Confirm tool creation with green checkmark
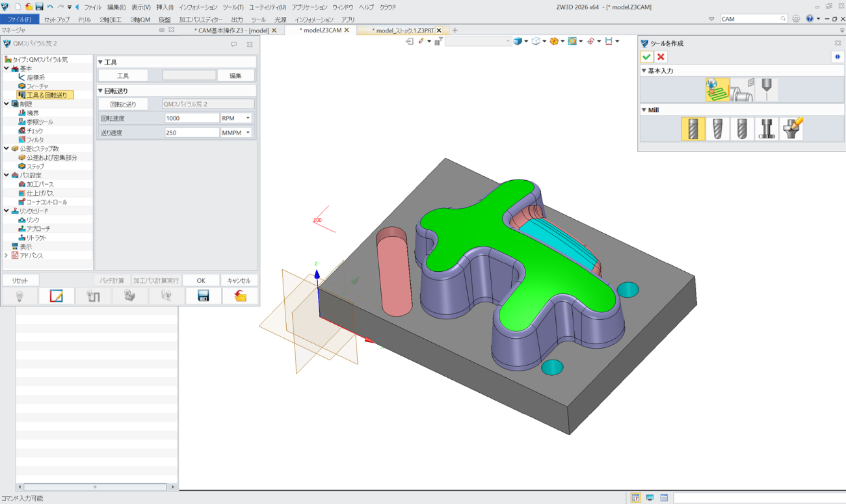This screenshot has height=504, width=846. [x=646, y=57]
